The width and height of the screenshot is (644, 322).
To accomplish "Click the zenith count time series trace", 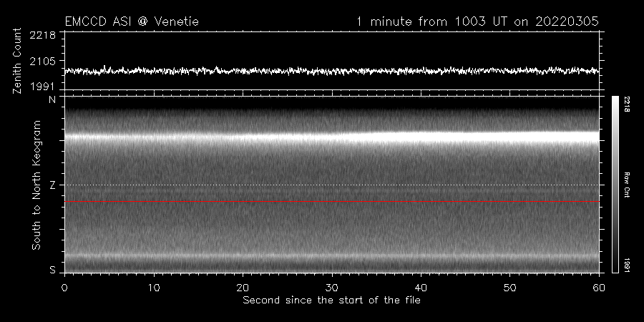I will (x=332, y=71).
